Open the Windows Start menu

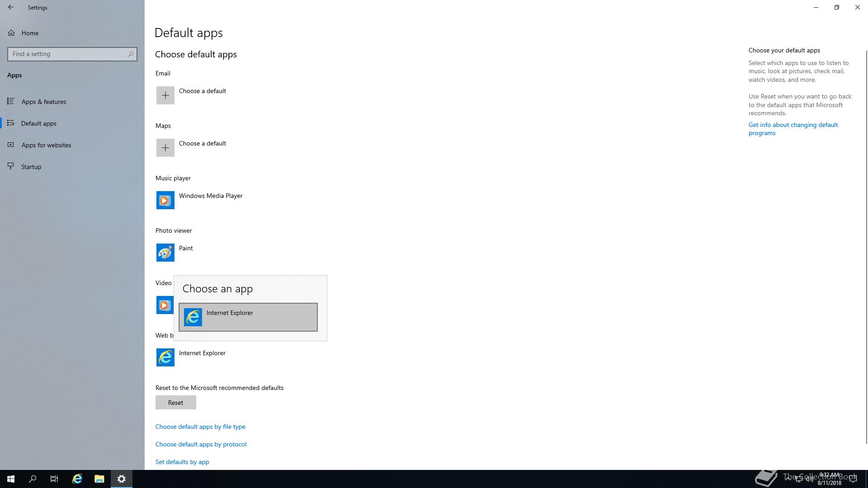coord(11,479)
